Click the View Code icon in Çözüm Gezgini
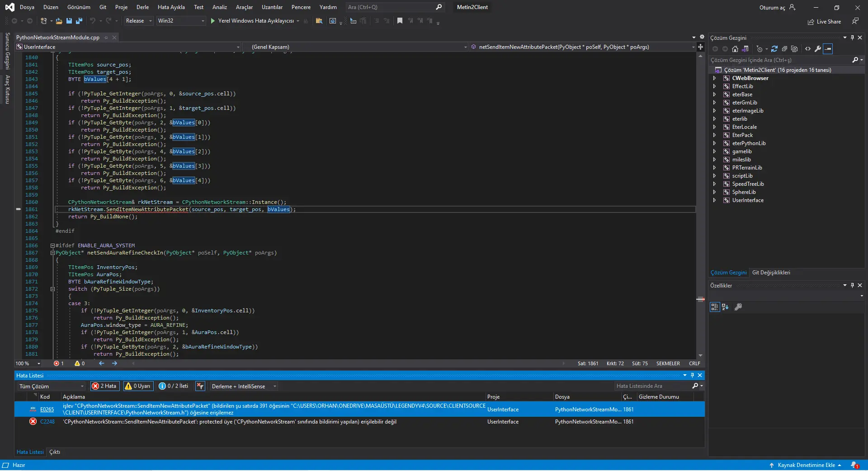The height and width of the screenshot is (471, 868). coord(808,49)
